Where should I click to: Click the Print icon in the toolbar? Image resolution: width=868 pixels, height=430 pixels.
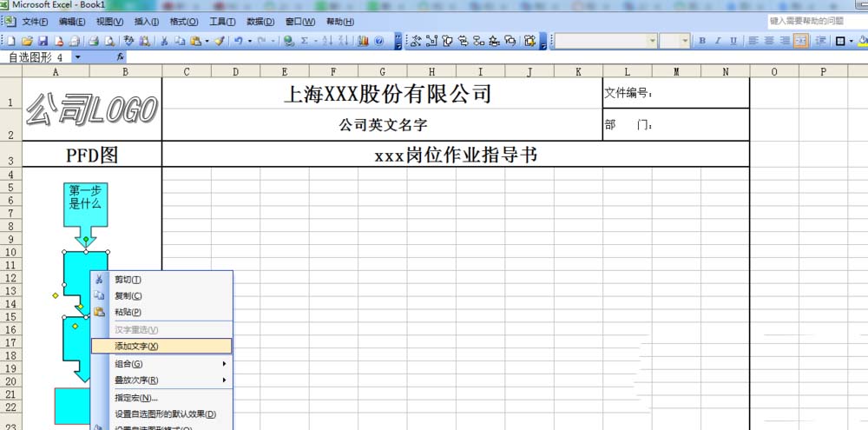[x=93, y=41]
